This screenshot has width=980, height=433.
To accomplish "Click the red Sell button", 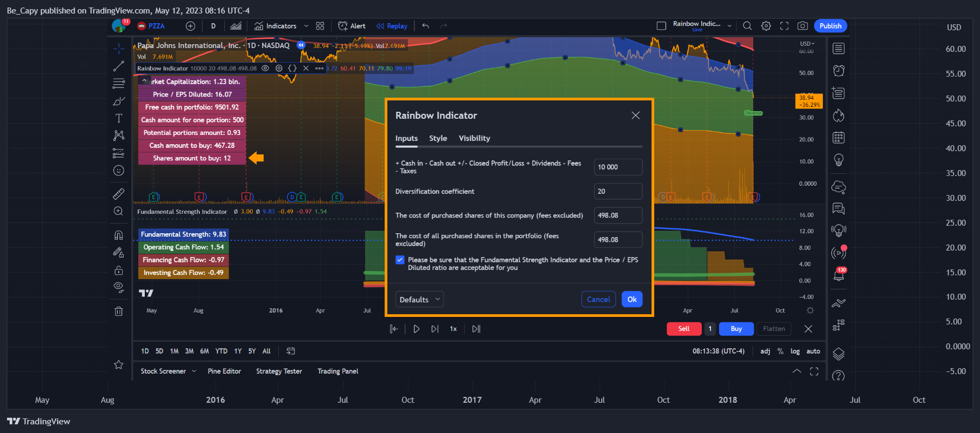I will coord(684,329).
